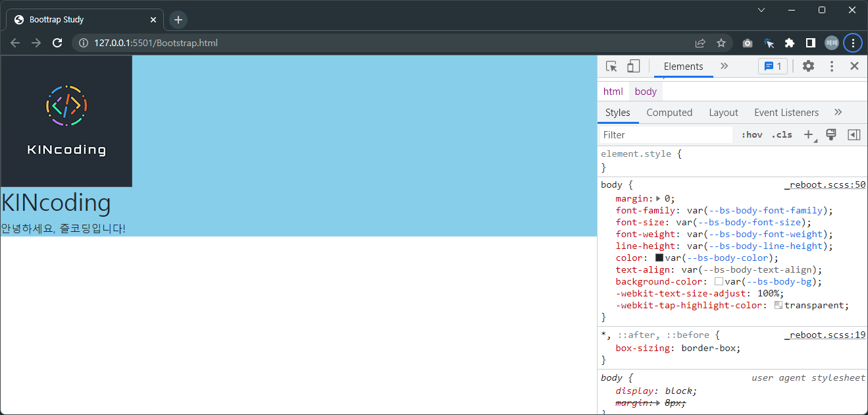Toggle the computed styles sidebar panel
Image resolution: width=868 pixels, height=415 pixels.
point(854,134)
